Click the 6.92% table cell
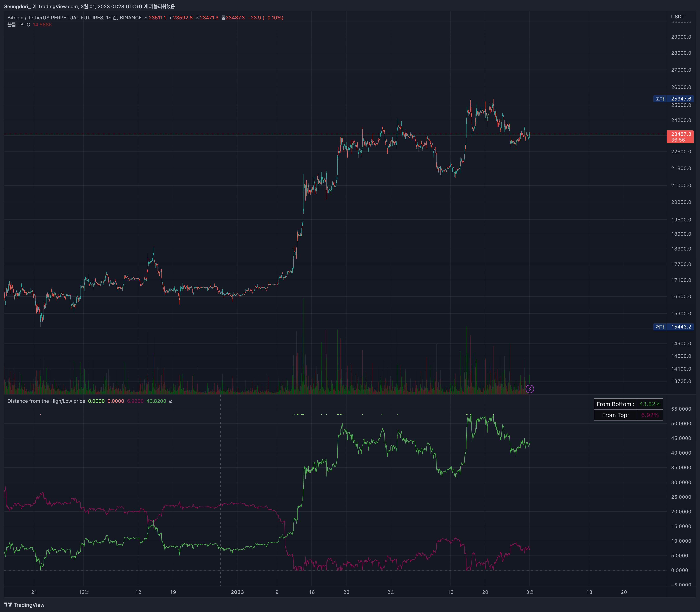The height and width of the screenshot is (612, 700). [x=650, y=415]
